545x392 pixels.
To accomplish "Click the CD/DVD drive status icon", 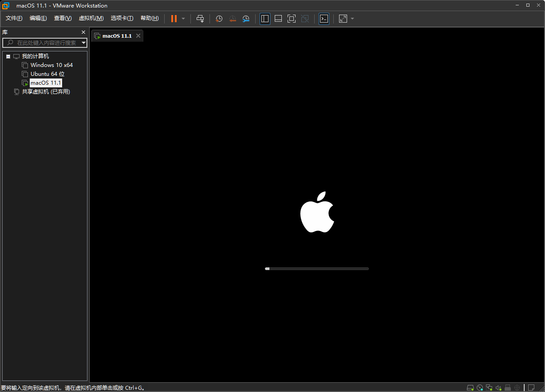I will [x=480, y=388].
